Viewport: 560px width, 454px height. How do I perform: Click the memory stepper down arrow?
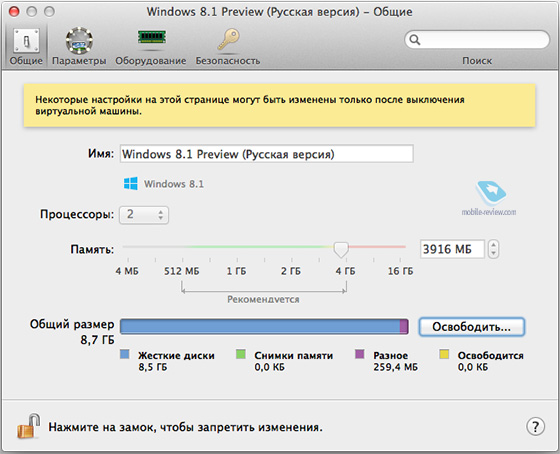click(x=494, y=253)
